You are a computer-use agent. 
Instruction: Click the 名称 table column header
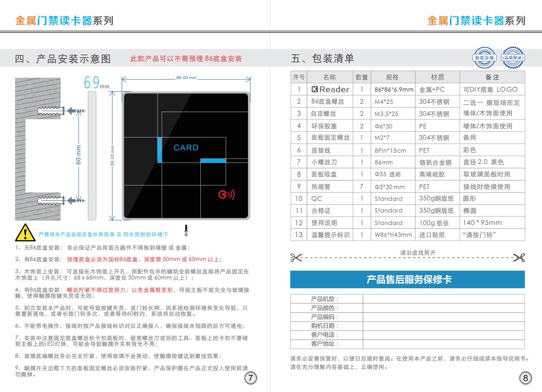330,77
